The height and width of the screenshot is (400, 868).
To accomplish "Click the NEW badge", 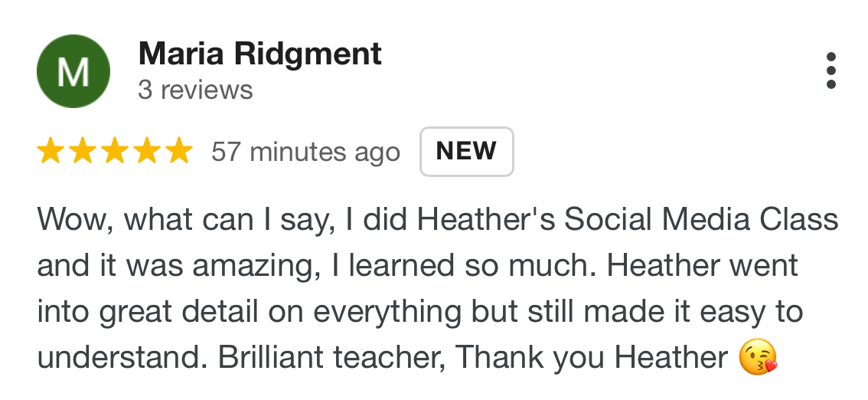I will click(x=466, y=151).
